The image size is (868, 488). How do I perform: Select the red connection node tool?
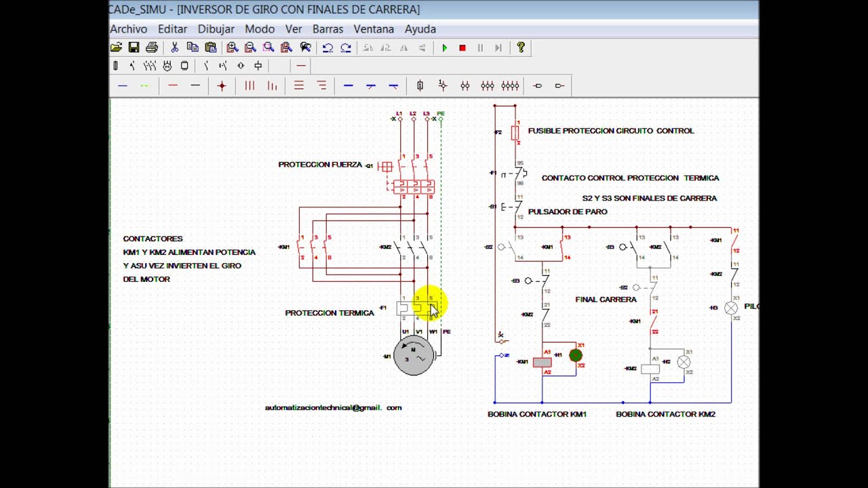222,85
